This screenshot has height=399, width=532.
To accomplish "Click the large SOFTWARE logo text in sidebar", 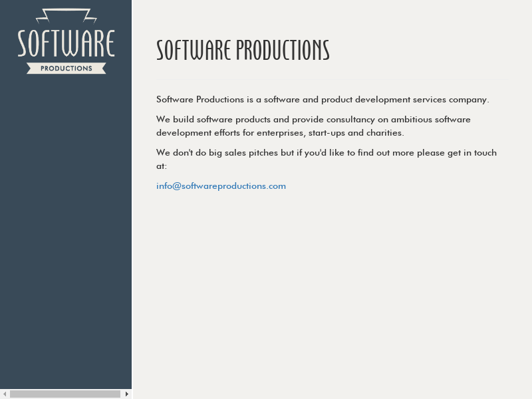I will (x=66, y=44).
